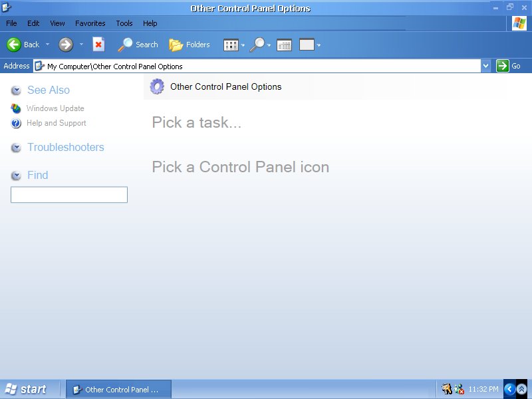The width and height of the screenshot is (532, 399).
Task: Click the red X page icon in toolbar
Action: 98,45
